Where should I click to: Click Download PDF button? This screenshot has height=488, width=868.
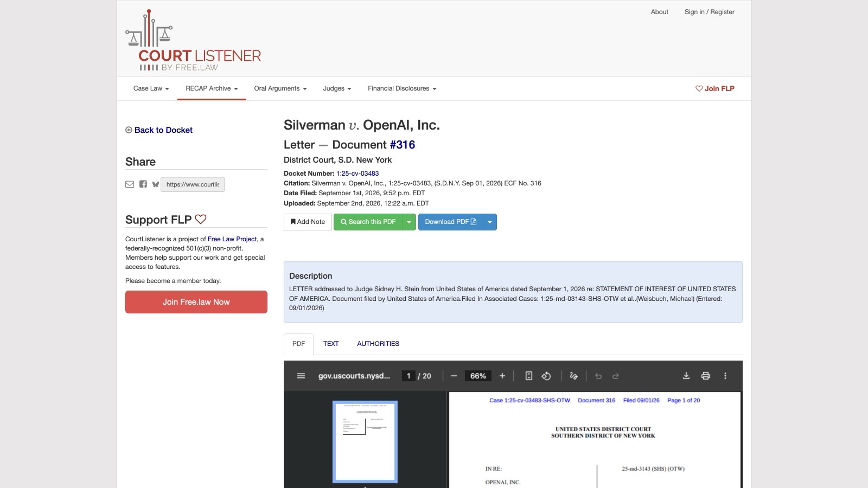[x=451, y=222]
